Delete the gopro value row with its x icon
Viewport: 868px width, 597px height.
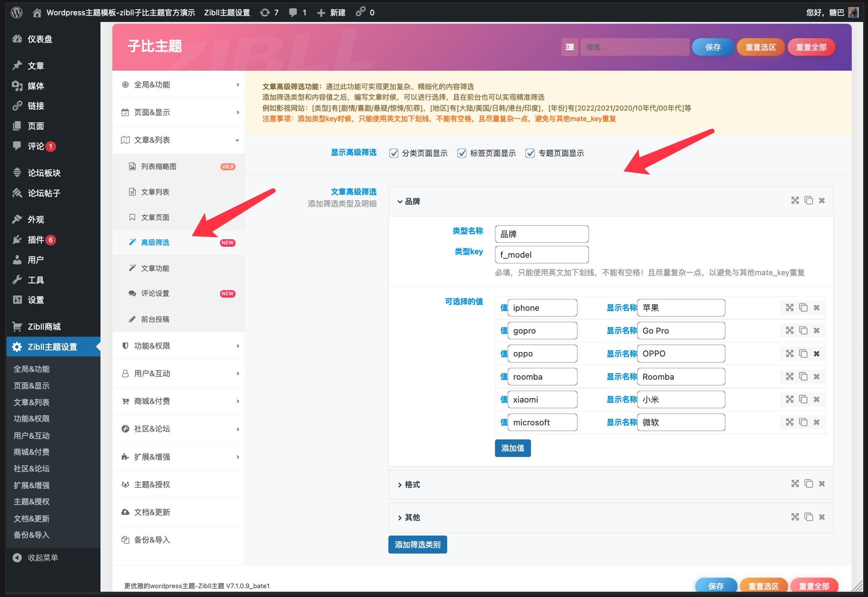(x=817, y=330)
